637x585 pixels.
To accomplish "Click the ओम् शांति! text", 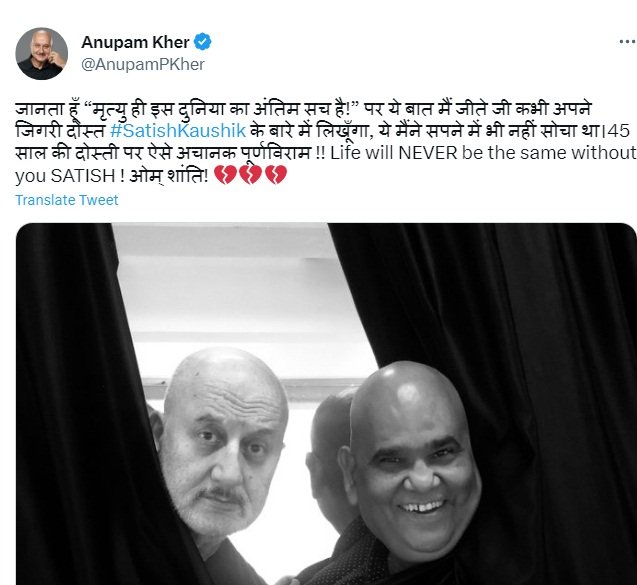I will tap(169, 176).
